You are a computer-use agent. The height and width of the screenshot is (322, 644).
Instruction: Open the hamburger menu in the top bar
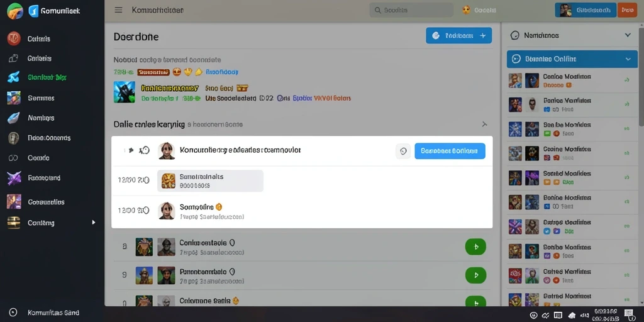(x=118, y=10)
